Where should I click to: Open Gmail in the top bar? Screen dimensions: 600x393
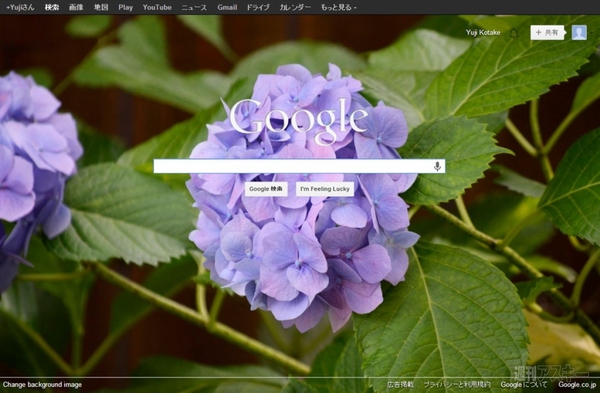pos(227,7)
